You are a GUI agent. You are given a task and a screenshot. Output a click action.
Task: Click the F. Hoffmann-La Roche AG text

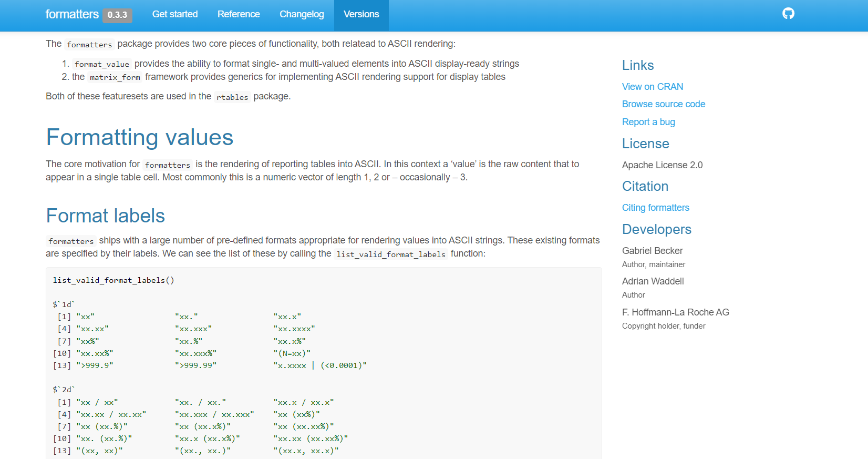[676, 312]
